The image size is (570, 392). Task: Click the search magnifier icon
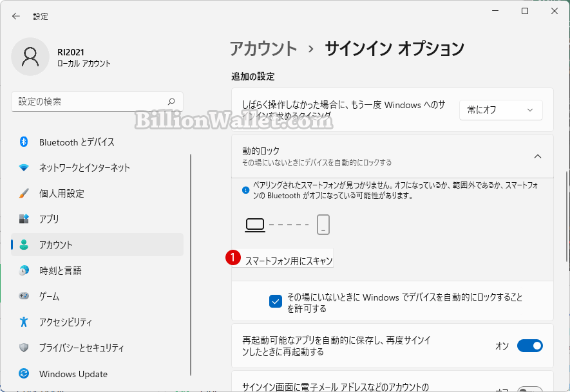tap(171, 102)
